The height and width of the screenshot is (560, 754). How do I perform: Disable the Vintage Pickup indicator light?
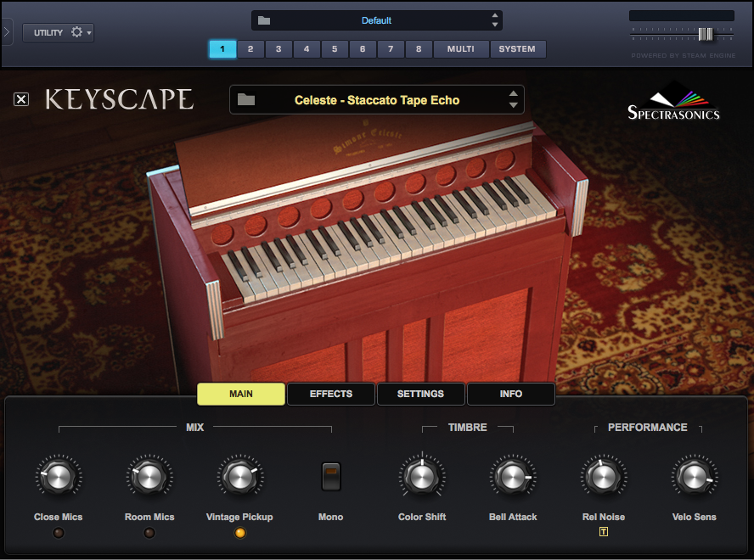tap(239, 533)
